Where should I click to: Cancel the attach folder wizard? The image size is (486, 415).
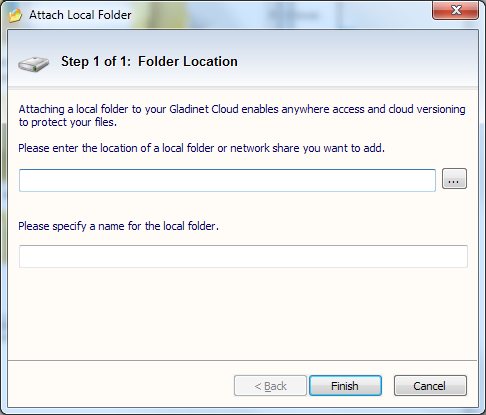click(430, 386)
